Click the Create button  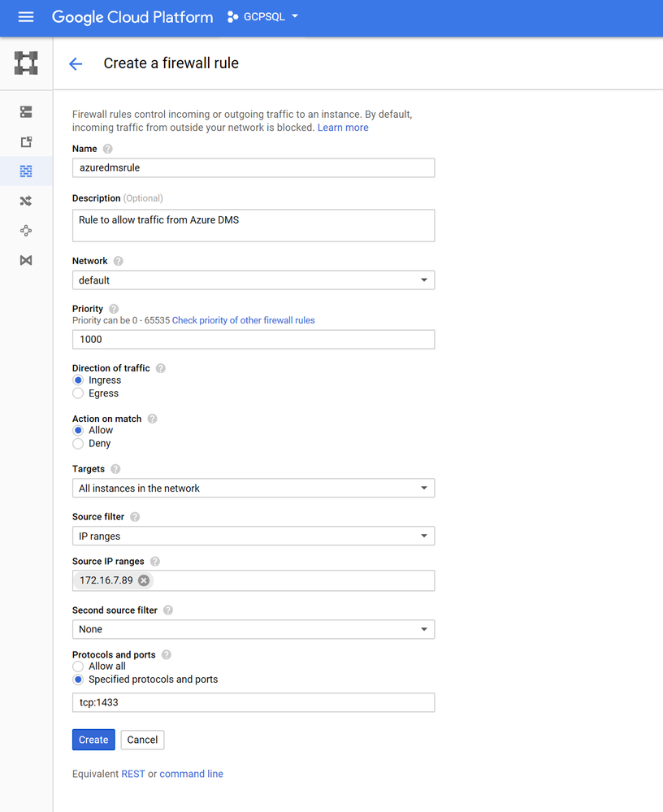[x=93, y=740]
